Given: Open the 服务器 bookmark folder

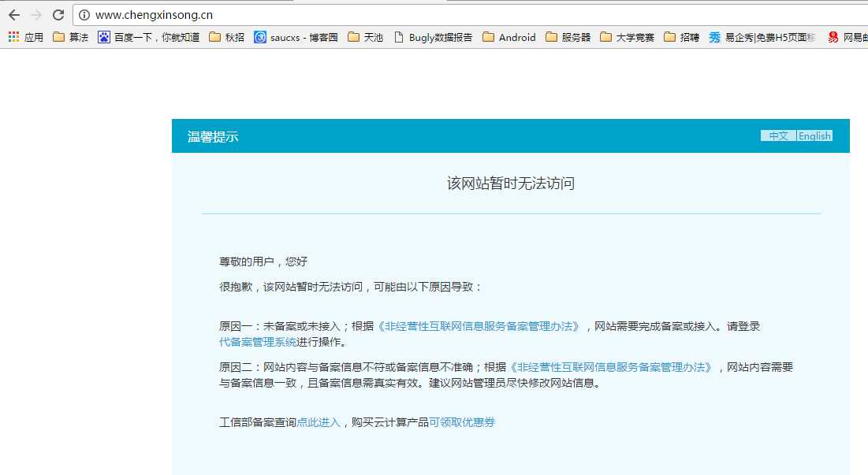Looking at the screenshot, I should 568,37.
